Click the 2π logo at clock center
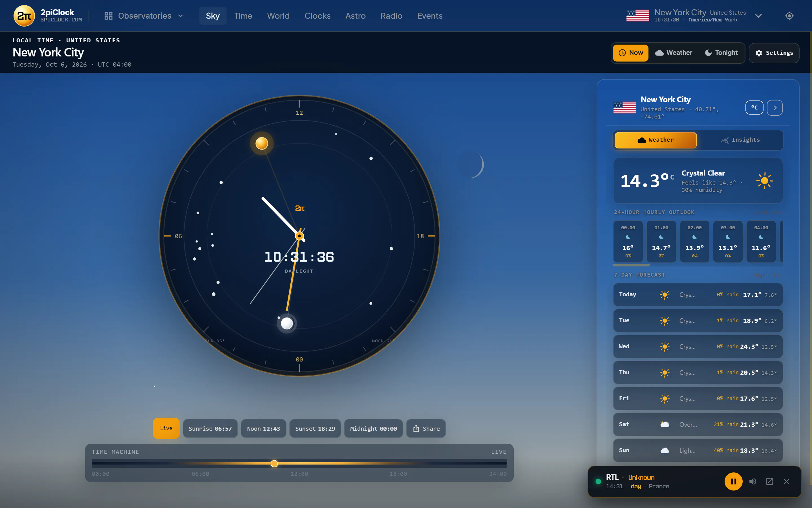Viewport: 812px width, 508px height. 300,208
